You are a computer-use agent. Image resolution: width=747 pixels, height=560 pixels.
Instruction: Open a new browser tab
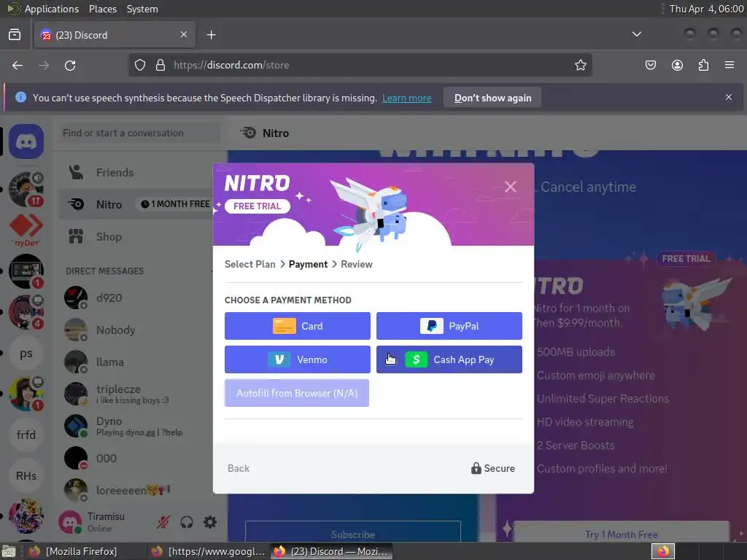[211, 35]
